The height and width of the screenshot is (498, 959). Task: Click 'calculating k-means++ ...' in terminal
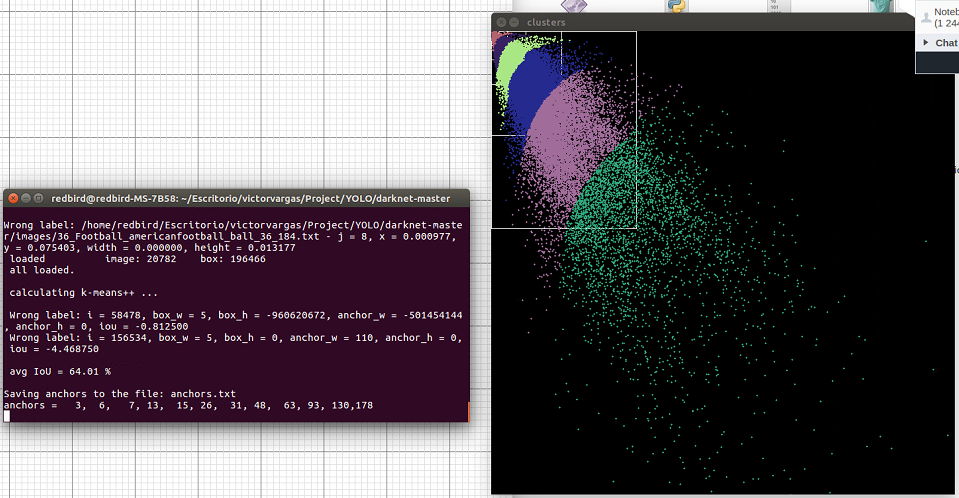pos(83,292)
